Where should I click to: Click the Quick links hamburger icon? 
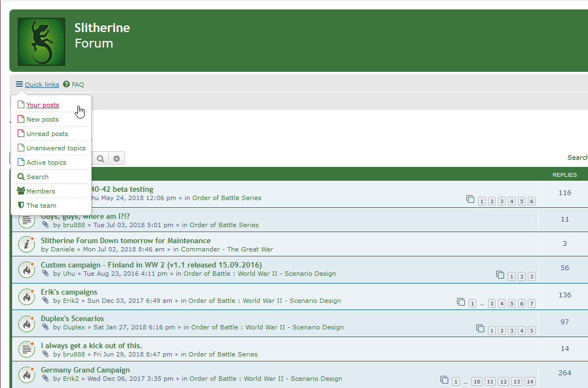(x=19, y=85)
